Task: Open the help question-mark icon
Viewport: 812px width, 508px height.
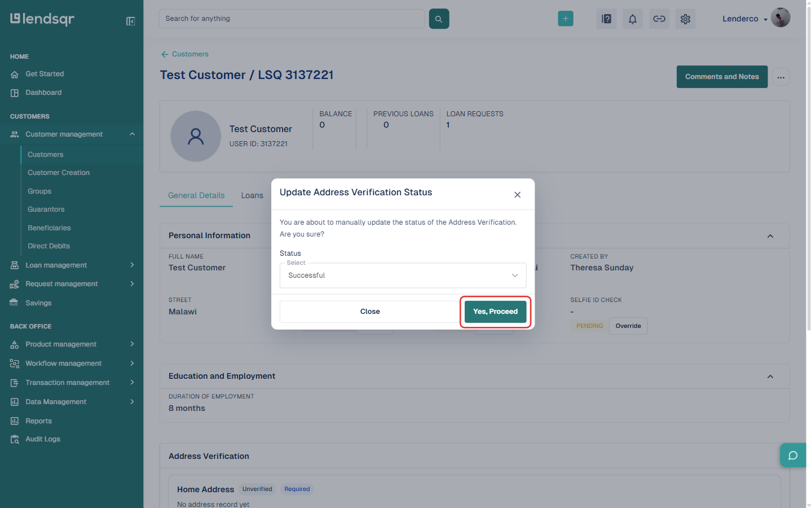Action: point(606,19)
